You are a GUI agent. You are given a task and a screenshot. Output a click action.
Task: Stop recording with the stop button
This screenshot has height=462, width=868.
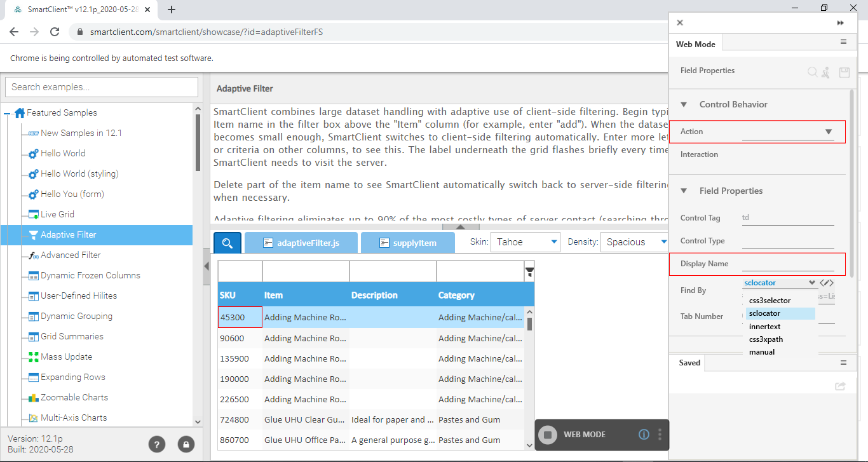[x=547, y=435]
